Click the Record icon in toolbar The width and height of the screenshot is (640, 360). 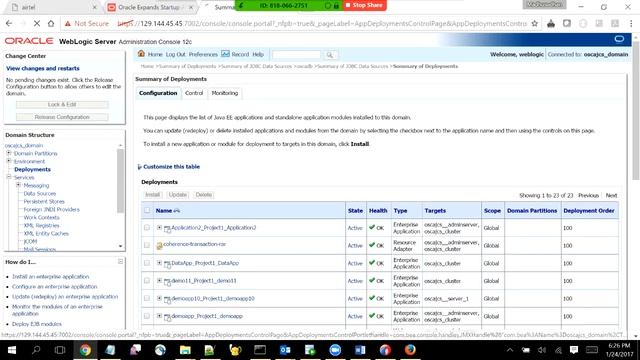(225, 53)
